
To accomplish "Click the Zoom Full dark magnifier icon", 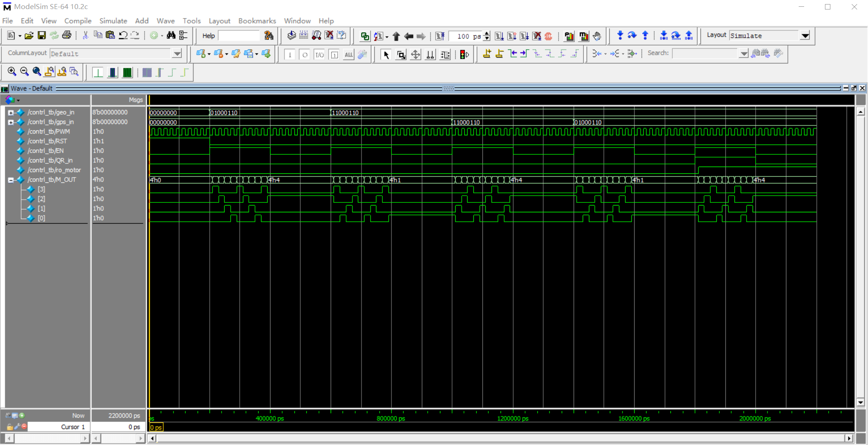I will click(x=37, y=72).
